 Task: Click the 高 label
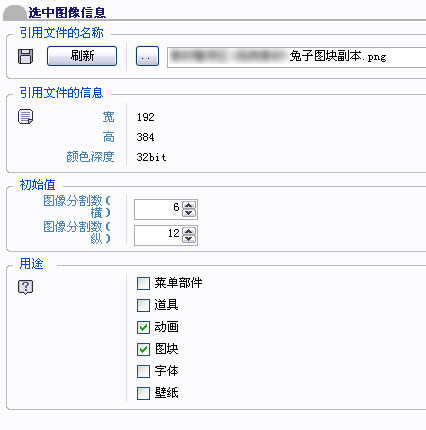[x=108, y=137]
